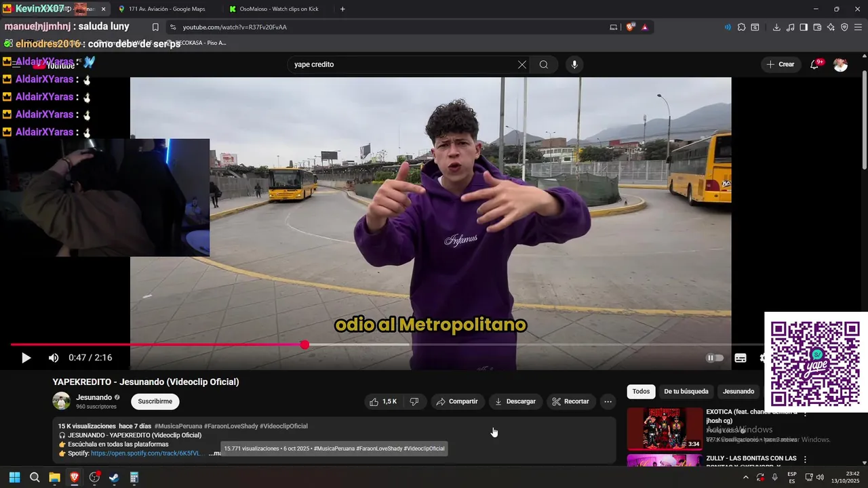Open options menu for the EXOTICA video
The image size is (868, 488).
pyautogui.click(x=805, y=413)
